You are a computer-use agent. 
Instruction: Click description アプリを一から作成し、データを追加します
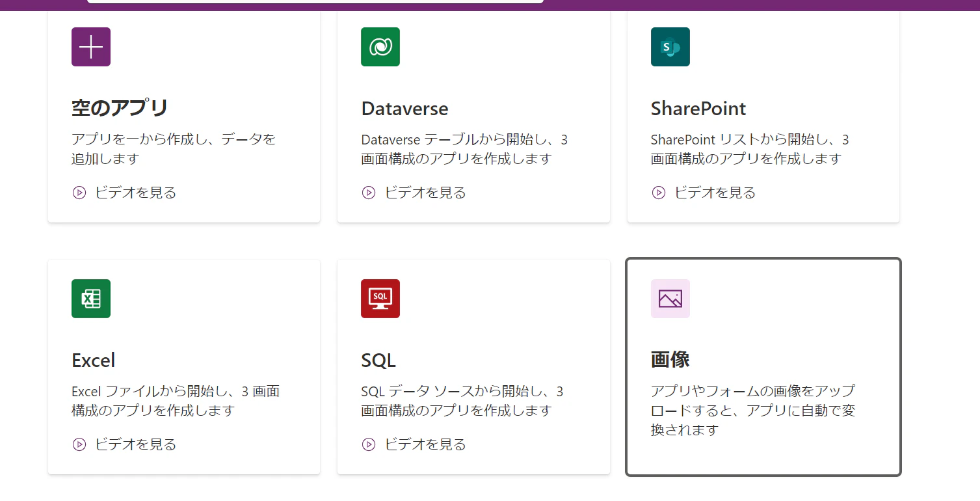pyautogui.click(x=174, y=149)
